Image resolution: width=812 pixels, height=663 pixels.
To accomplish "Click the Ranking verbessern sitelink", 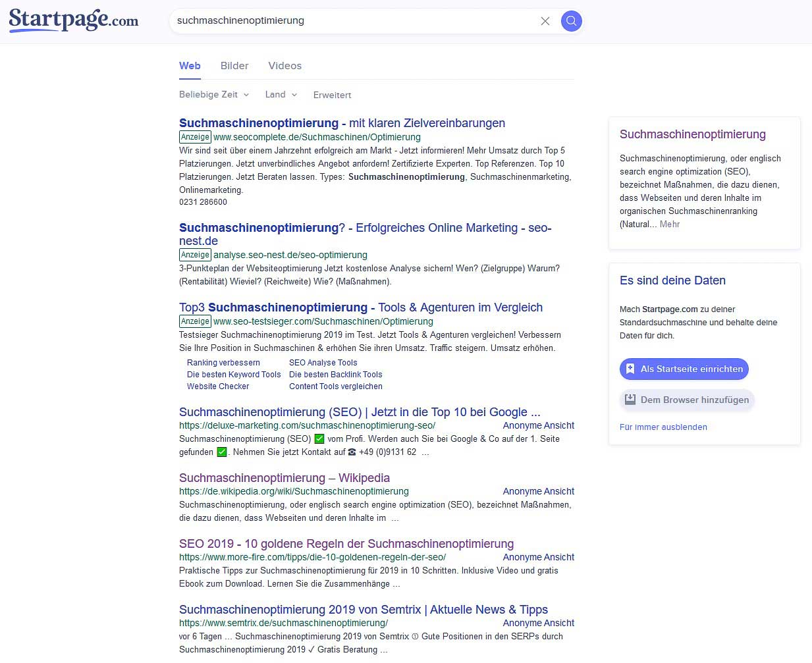I will pyautogui.click(x=223, y=363).
